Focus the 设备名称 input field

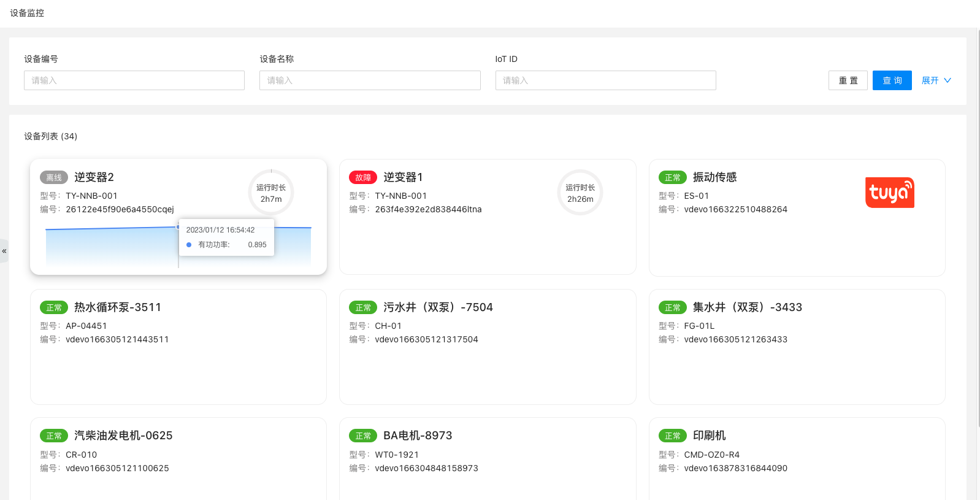point(370,80)
